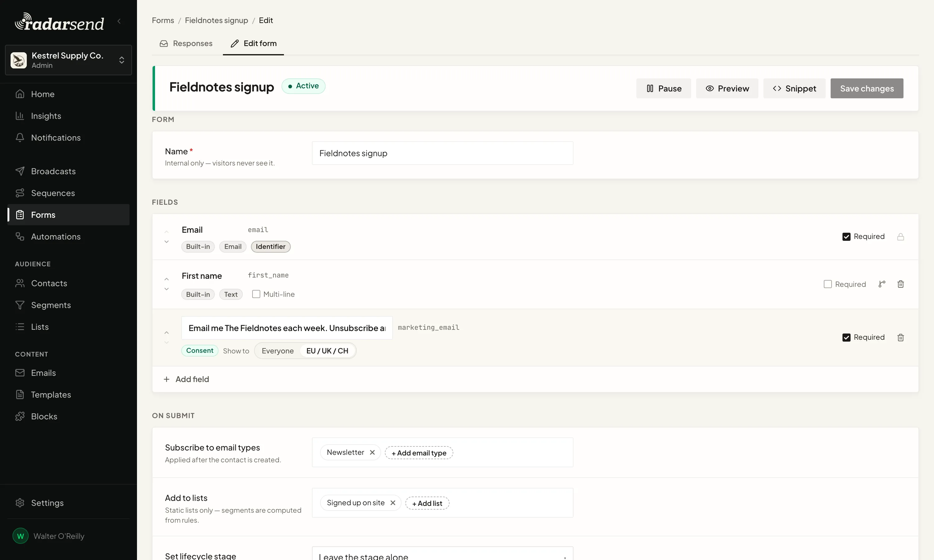
Task: Click the Identifier tag on Email field
Action: point(271,246)
